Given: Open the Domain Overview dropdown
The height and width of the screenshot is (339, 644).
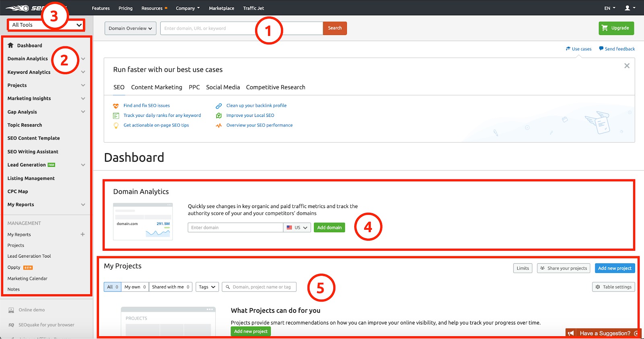Looking at the screenshot, I should coord(130,28).
